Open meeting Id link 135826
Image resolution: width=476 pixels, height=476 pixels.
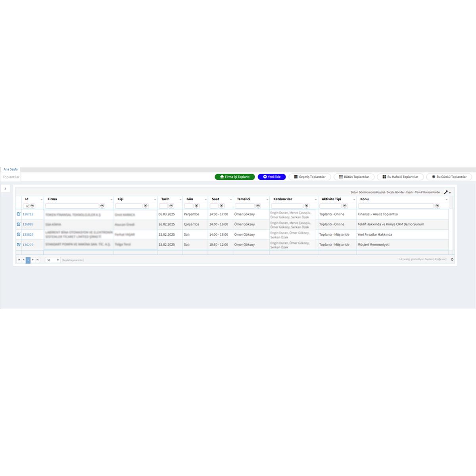28,235
